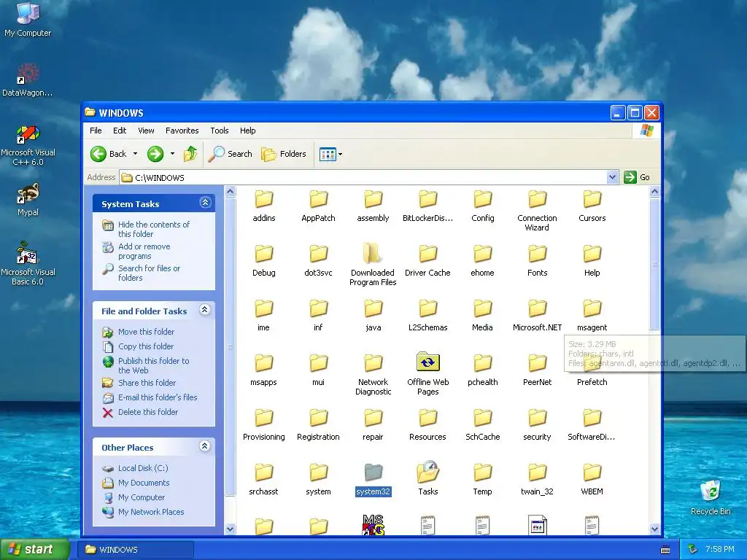Click the Search toolbar button

pos(231,154)
